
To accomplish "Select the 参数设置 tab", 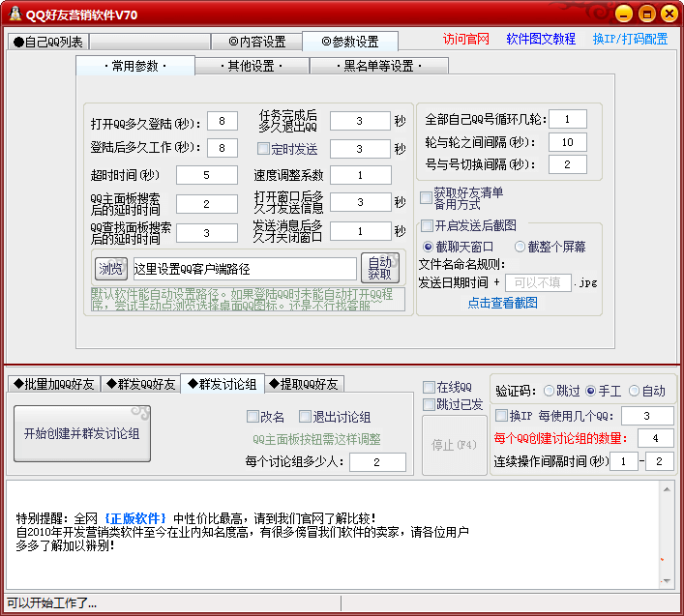I will tap(350, 42).
